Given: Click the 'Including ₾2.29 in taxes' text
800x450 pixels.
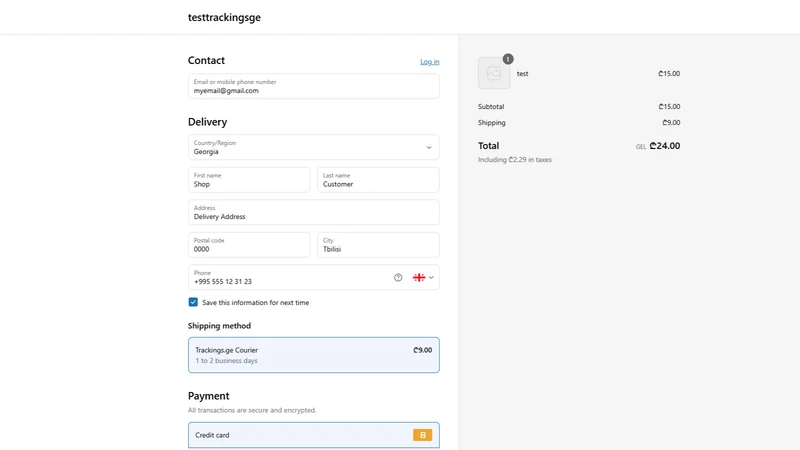Looking at the screenshot, I should [515, 160].
